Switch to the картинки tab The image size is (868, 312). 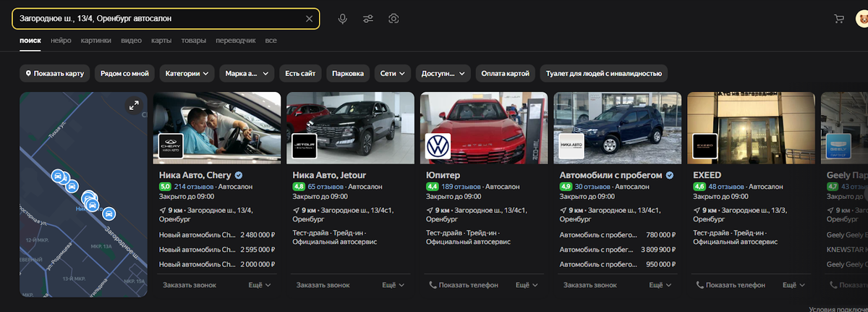click(x=95, y=41)
